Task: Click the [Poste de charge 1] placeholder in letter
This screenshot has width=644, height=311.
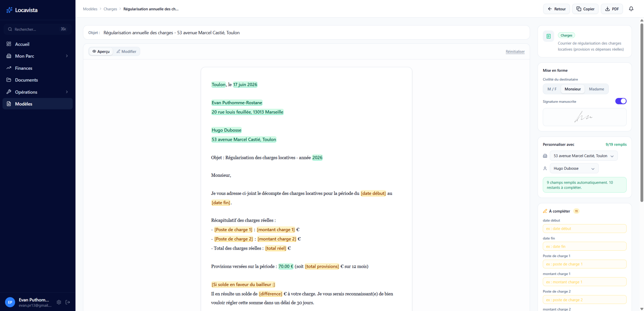Action: click(x=233, y=230)
